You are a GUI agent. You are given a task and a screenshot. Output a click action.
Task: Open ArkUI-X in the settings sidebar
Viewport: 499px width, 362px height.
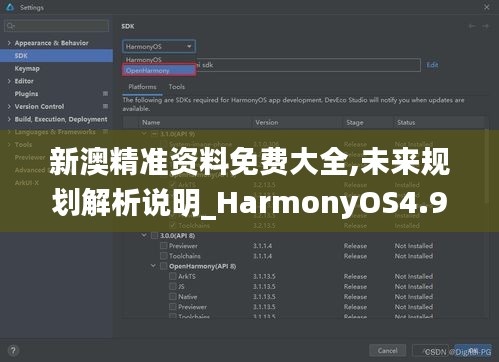point(27,183)
